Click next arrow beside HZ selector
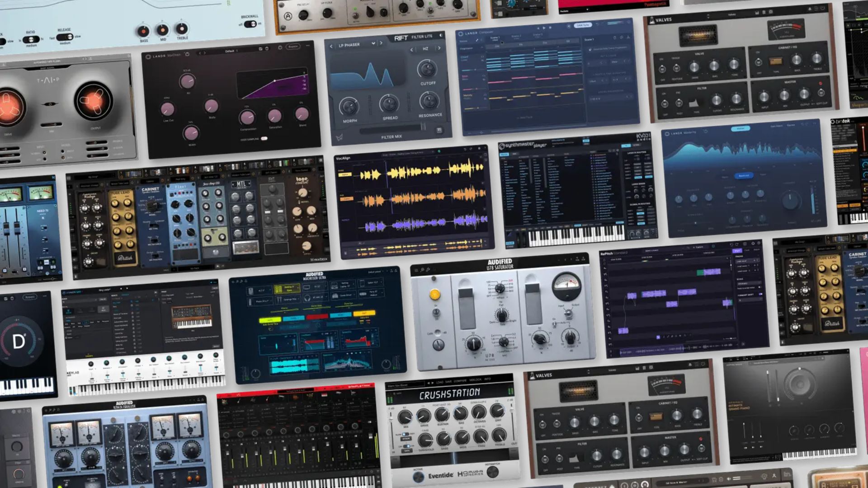 point(439,48)
